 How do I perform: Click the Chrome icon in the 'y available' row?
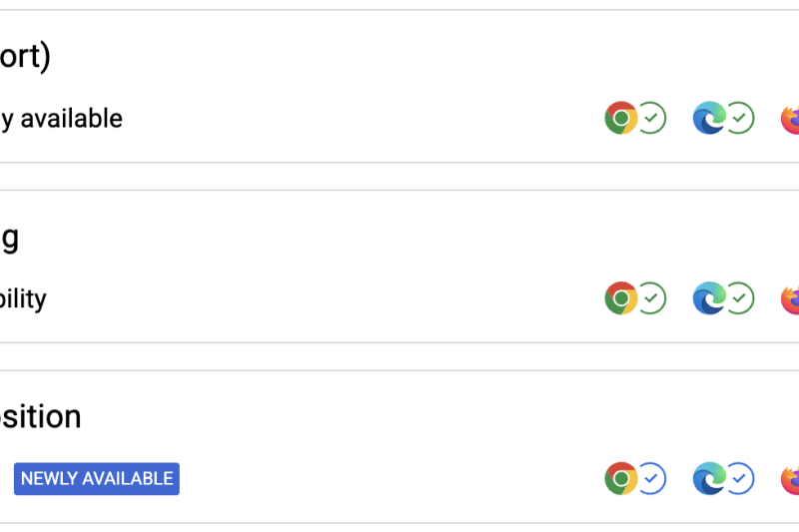pos(620,118)
